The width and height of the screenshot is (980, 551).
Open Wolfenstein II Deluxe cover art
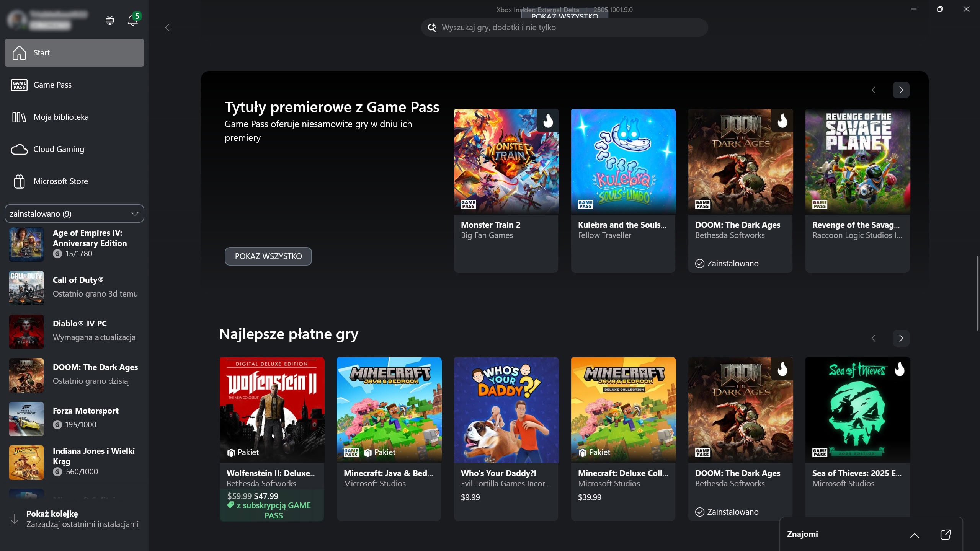click(272, 410)
